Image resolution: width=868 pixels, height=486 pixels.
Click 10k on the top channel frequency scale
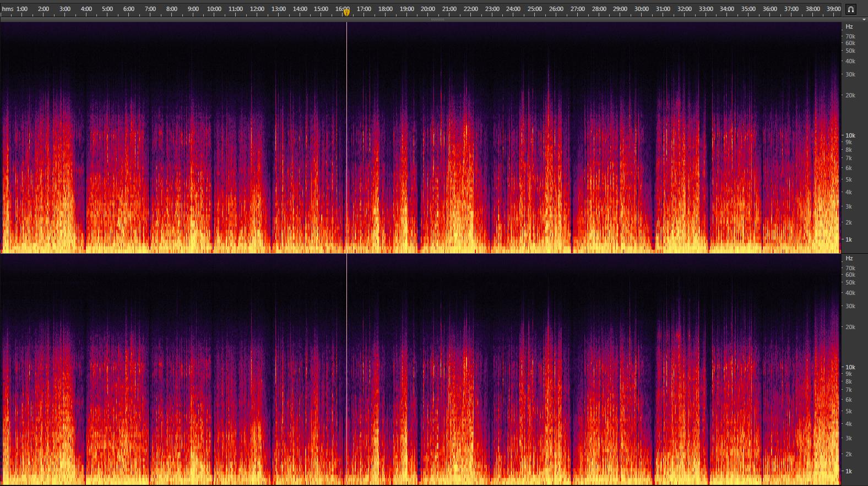pos(850,135)
